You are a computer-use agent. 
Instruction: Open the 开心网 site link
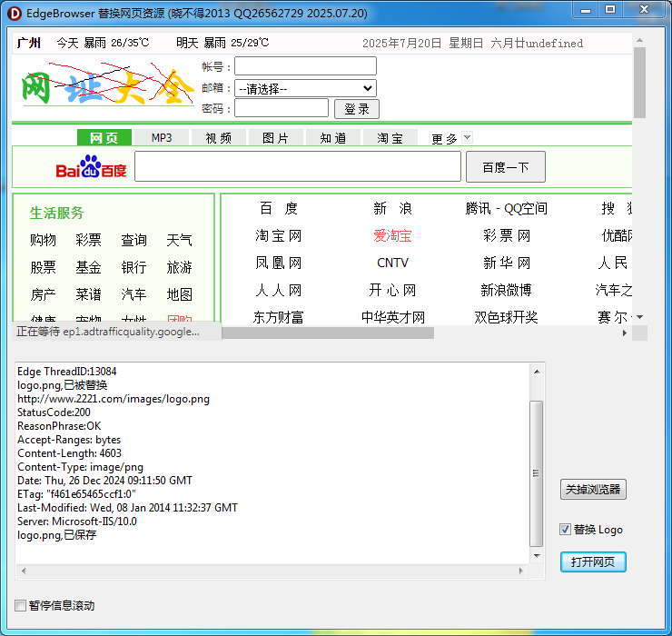tap(392, 290)
